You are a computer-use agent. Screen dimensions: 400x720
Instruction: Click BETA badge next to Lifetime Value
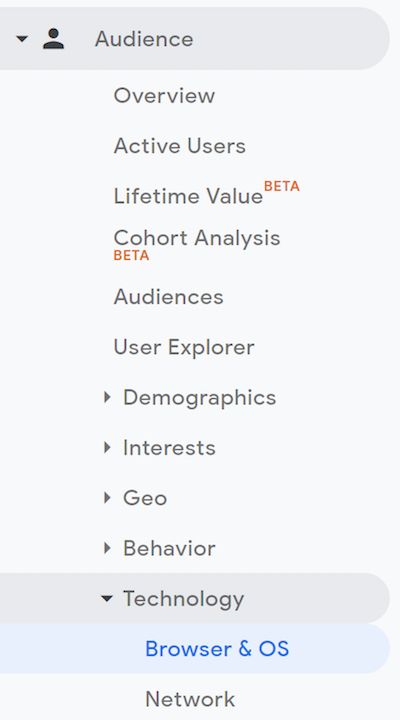282,186
